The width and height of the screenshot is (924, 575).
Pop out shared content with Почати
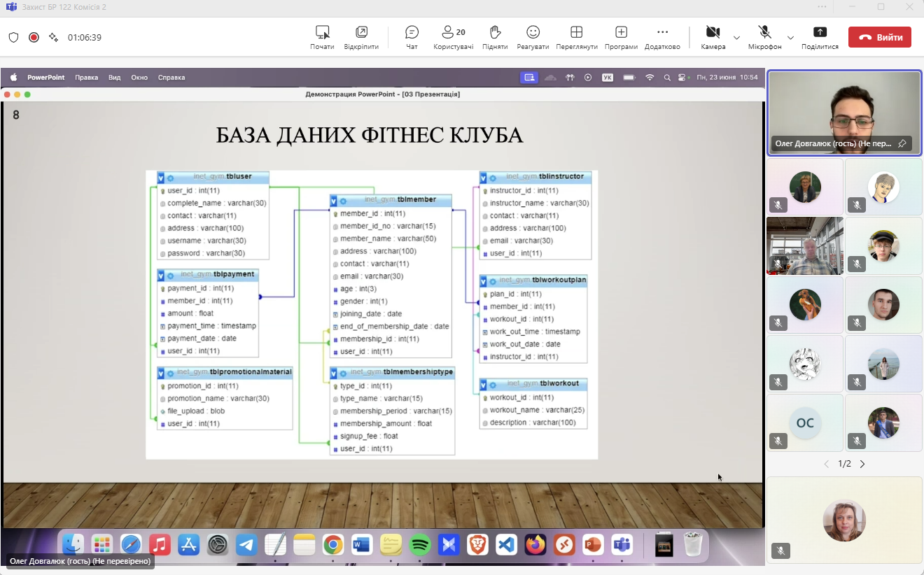tap(322, 37)
